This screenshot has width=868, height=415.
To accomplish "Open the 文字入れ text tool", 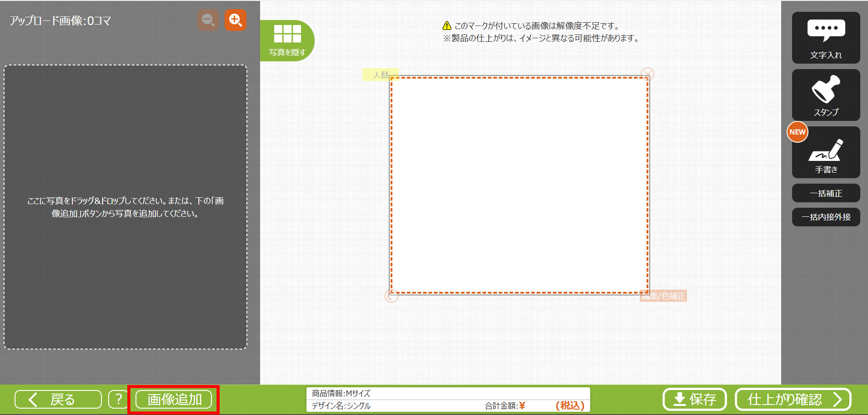I will 826,38.
